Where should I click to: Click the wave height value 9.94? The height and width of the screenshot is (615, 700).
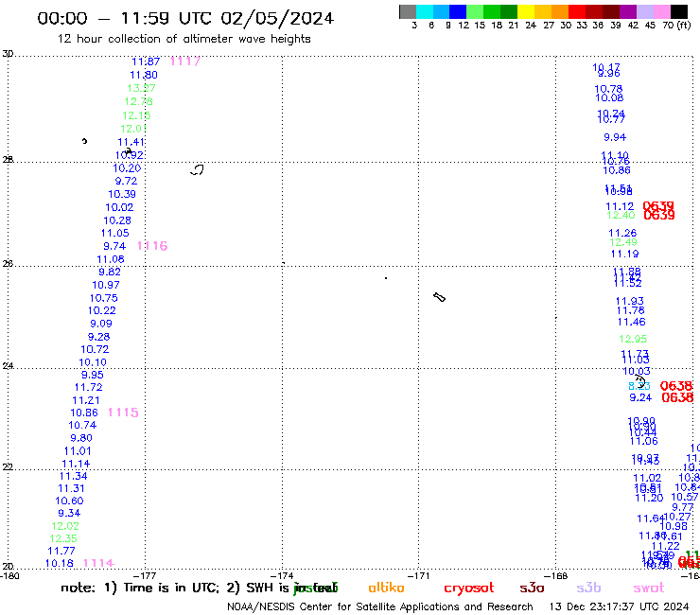coord(615,137)
